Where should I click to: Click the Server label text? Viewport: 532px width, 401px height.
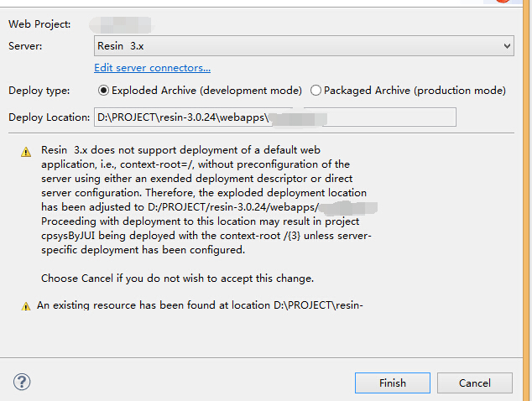26,45
